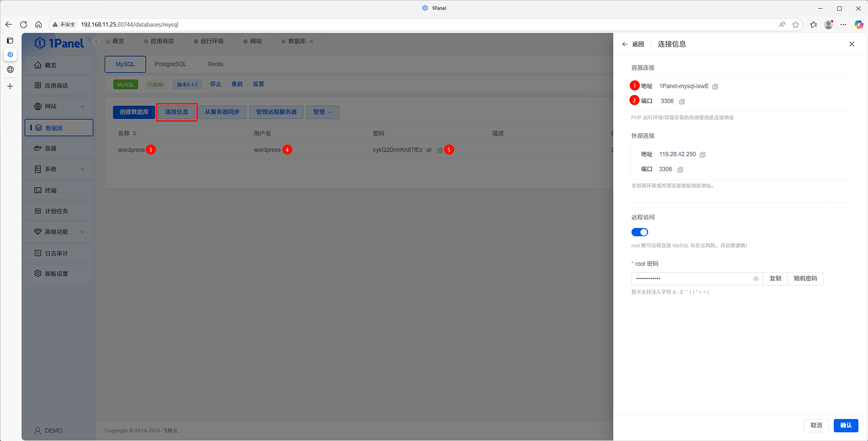Open the 容器 section in sidebar
The height and width of the screenshot is (441, 868).
pyautogui.click(x=58, y=147)
